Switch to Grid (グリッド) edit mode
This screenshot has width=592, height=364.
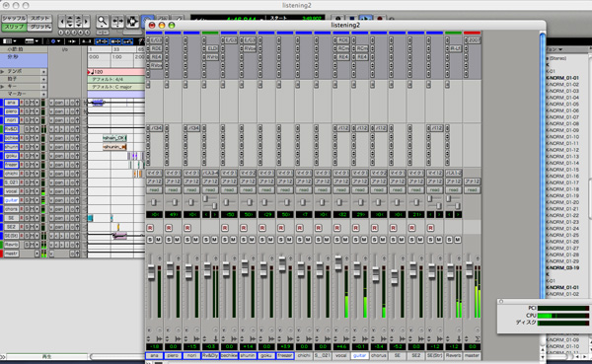[39, 27]
